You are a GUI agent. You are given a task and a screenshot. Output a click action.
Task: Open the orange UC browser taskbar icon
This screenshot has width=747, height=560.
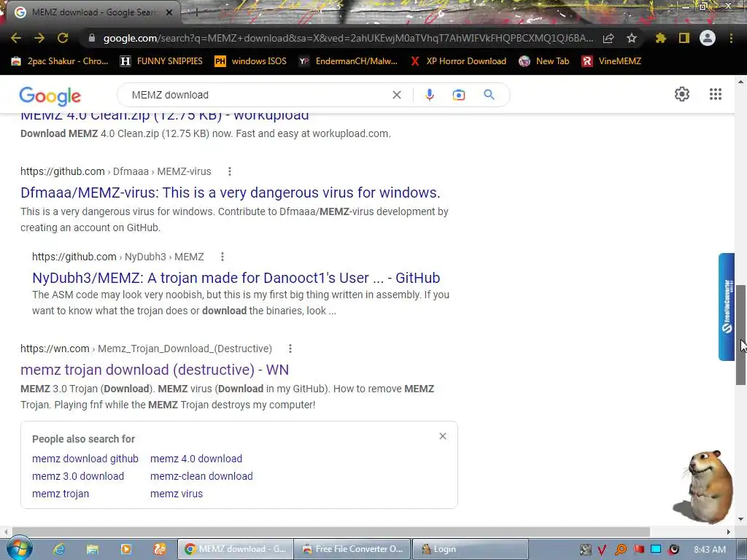[x=160, y=549]
